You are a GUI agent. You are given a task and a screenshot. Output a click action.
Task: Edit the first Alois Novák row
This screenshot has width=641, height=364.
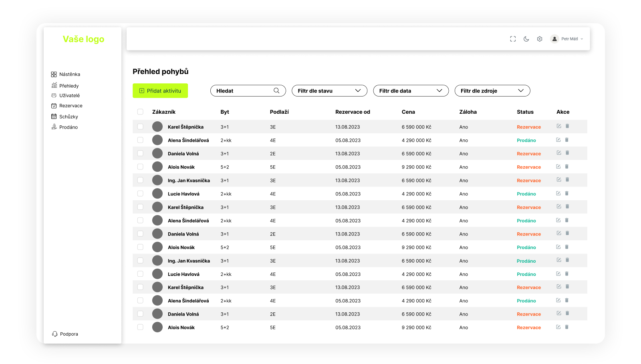pos(558,167)
